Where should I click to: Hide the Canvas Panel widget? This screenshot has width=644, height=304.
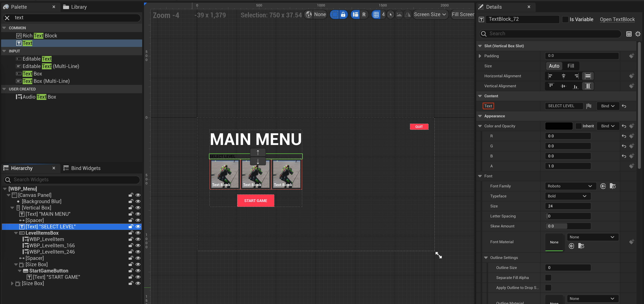138,195
